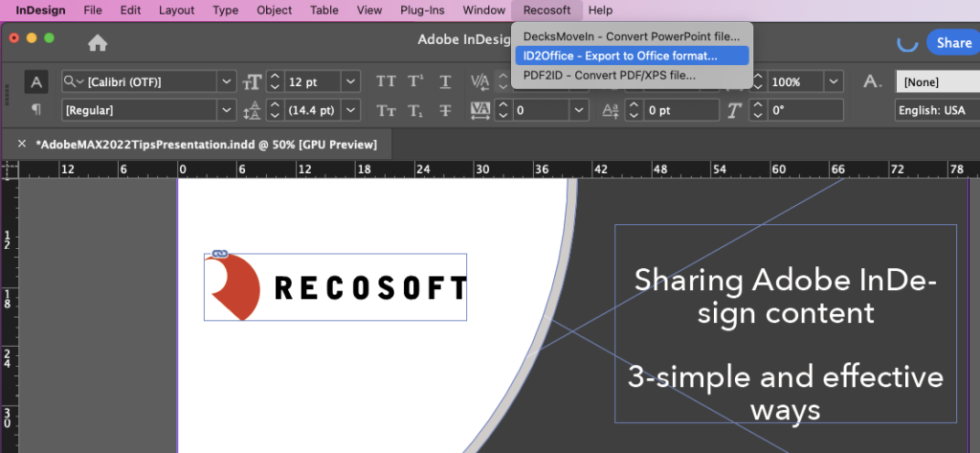This screenshot has height=453, width=980.
Task: Open the Help menu
Action: pos(601,10)
